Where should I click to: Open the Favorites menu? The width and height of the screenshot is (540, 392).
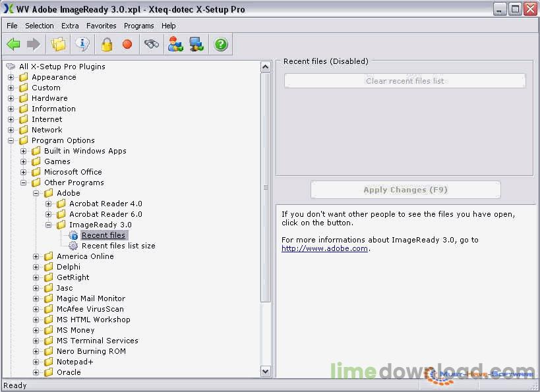click(101, 26)
